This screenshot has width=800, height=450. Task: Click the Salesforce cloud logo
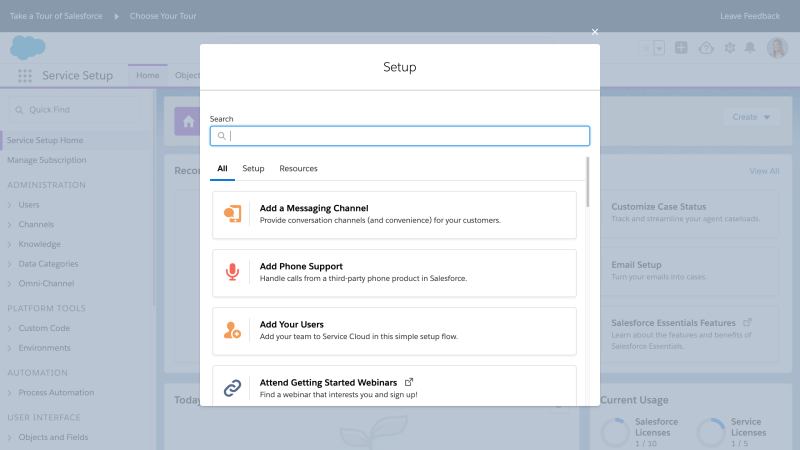point(28,48)
